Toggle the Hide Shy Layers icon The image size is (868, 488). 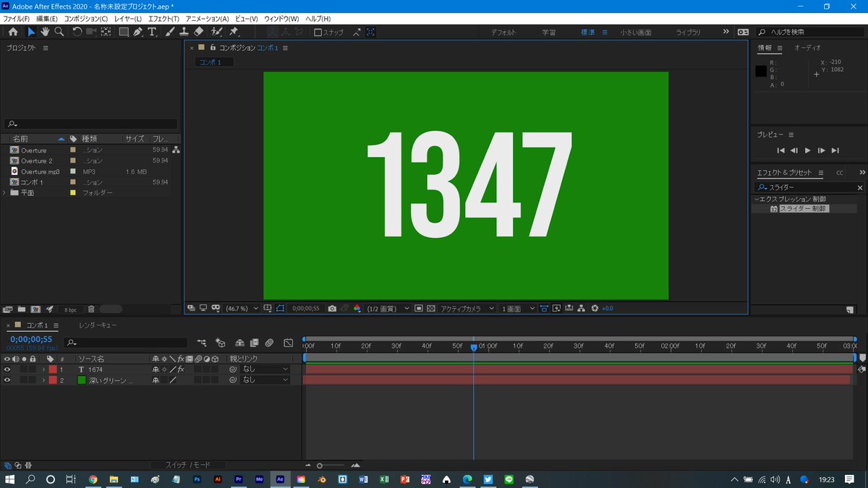coord(240,342)
